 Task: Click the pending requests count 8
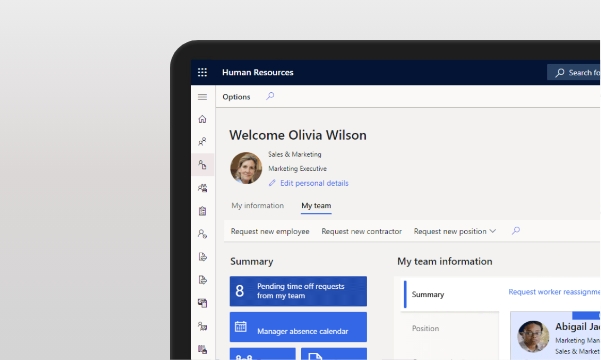(x=240, y=291)
